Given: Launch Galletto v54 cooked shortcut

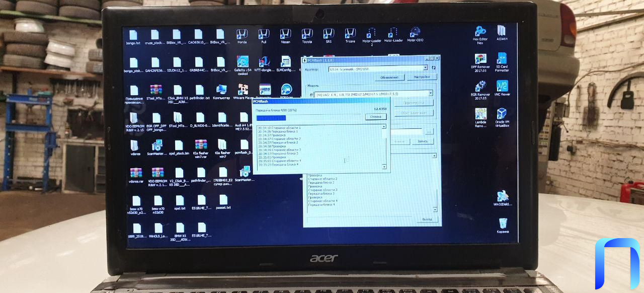Looking at the screenshot, I should coord(243,65).
